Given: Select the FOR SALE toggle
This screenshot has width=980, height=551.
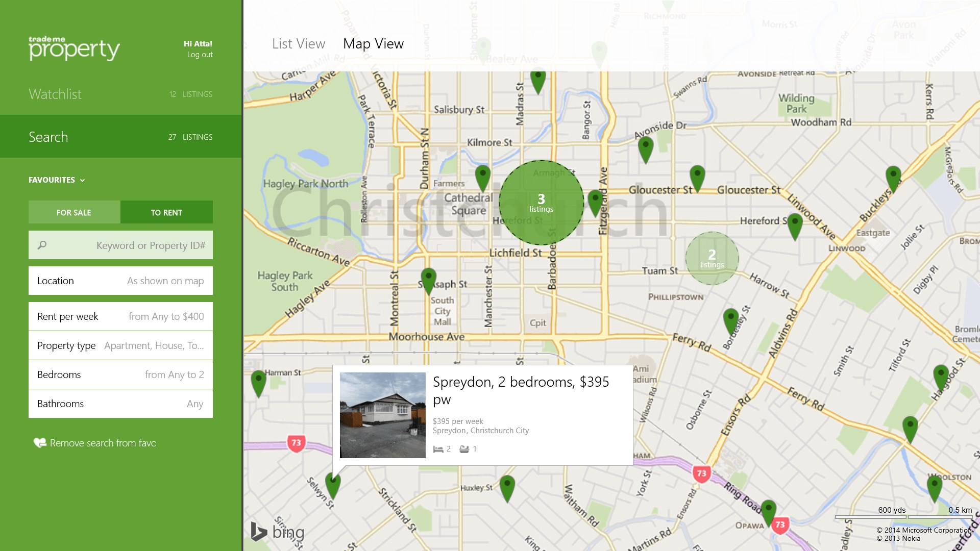Looking at the screenshot, I should point(74,212).
